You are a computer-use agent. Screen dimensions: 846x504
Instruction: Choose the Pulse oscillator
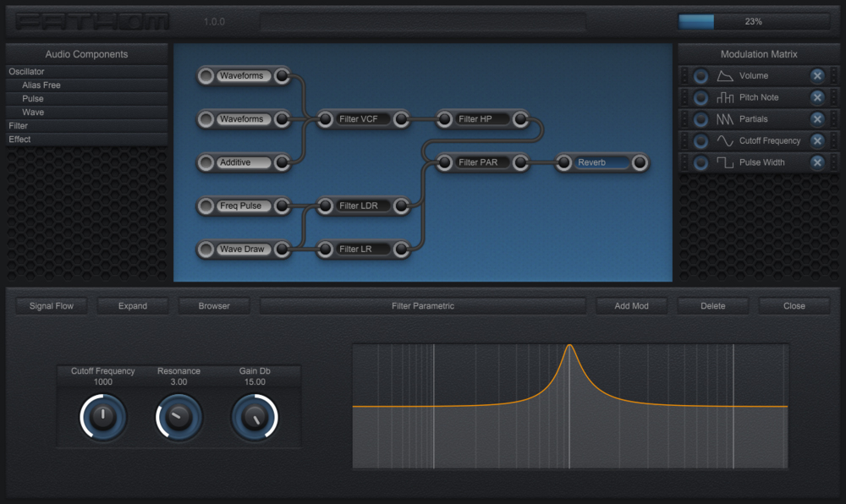(x=86, y=99)
